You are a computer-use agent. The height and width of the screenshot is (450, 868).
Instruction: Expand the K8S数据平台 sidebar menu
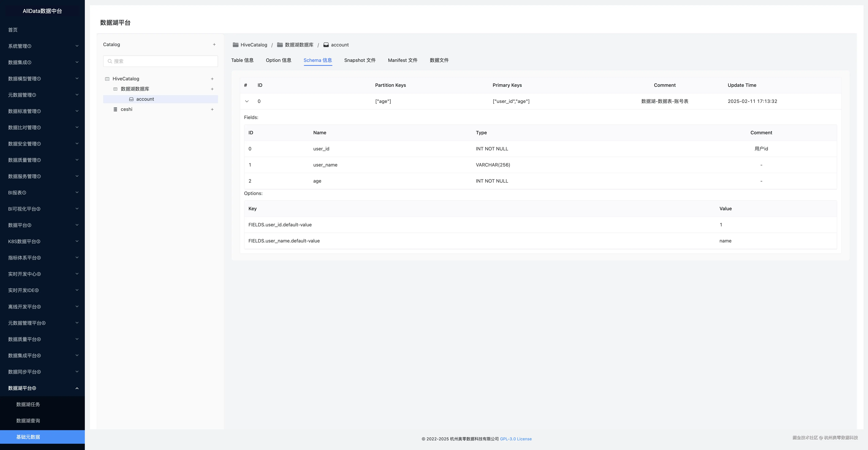point(42,241)
